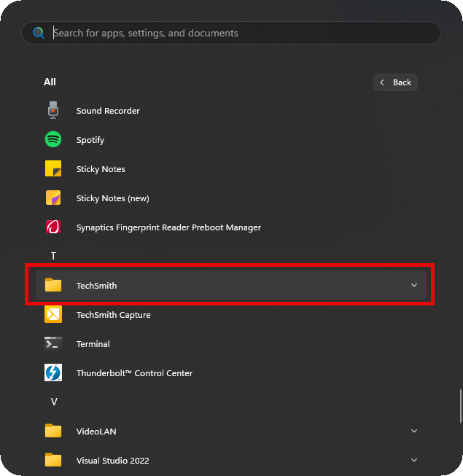Select the VideoLAN folder entry
The height and width of the screenshot is (476, 463).
(x=96, y=432)
